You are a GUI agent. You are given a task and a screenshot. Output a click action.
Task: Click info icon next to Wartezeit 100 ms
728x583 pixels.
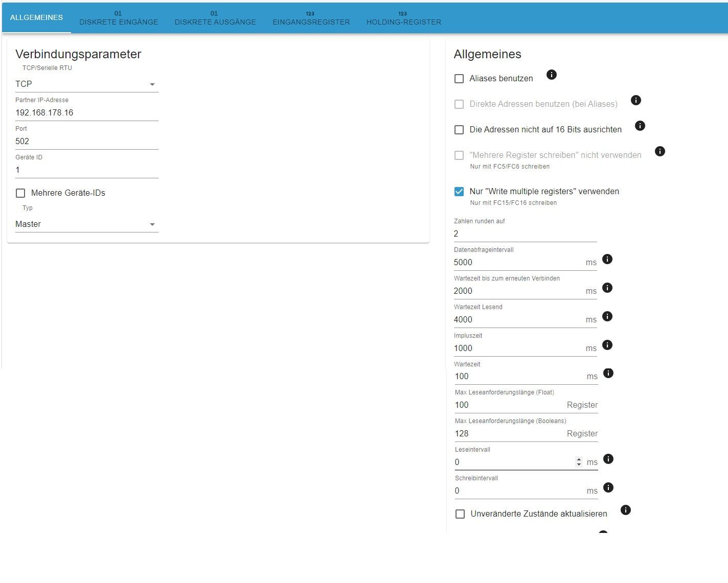[608, 373]
